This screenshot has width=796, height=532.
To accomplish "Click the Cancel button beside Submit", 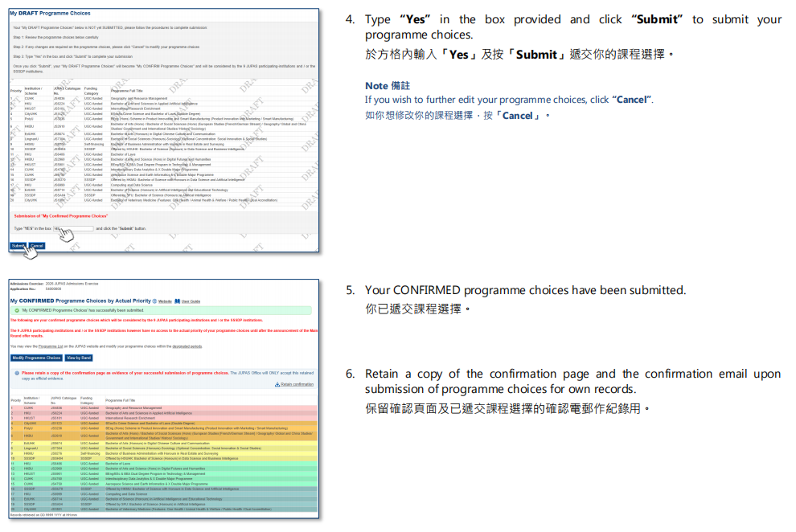I will click(x=37, y=245).
